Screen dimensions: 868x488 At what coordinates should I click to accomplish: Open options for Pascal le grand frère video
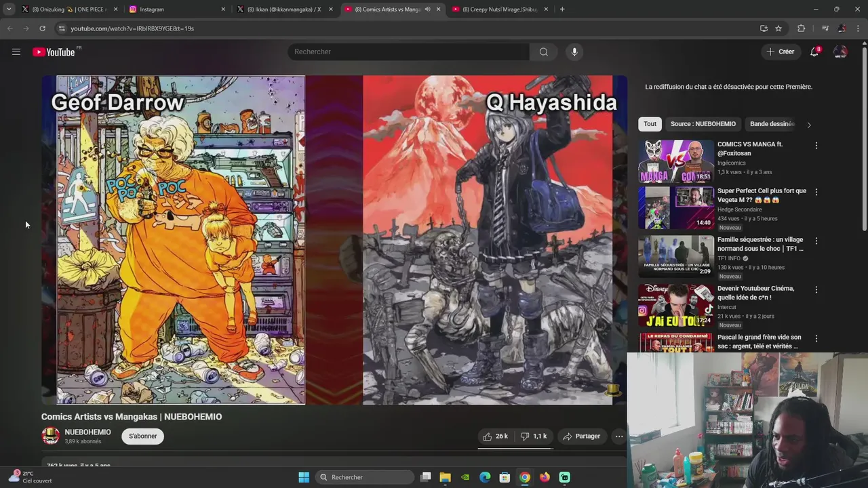(x=816, y=338)
